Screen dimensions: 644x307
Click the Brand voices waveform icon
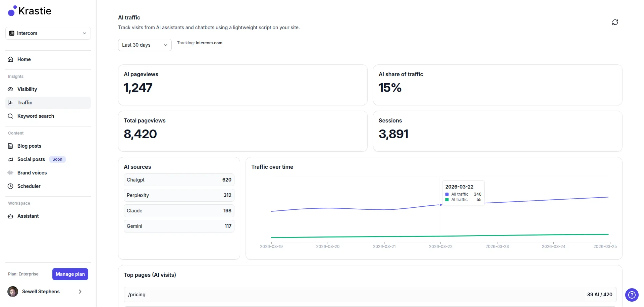(11, 173)
